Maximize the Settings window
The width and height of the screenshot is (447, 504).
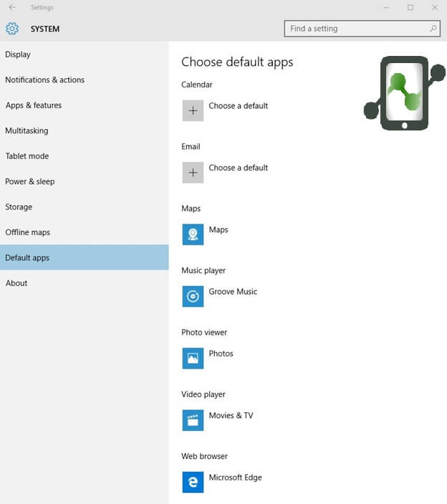pyautogui.click(x=410, y=7)
